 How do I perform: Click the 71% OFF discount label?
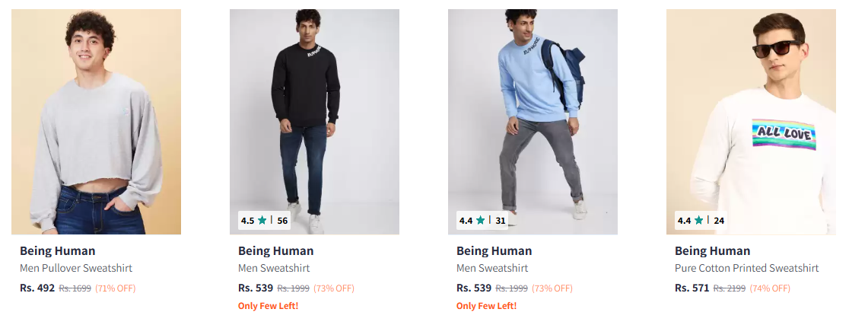click(115, 288)
